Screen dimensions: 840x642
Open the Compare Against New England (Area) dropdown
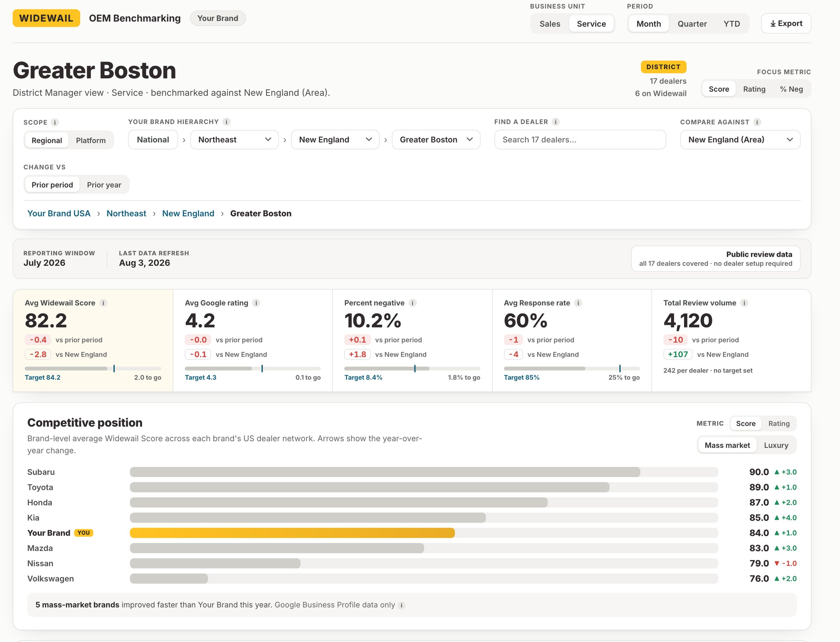point(740,140)
